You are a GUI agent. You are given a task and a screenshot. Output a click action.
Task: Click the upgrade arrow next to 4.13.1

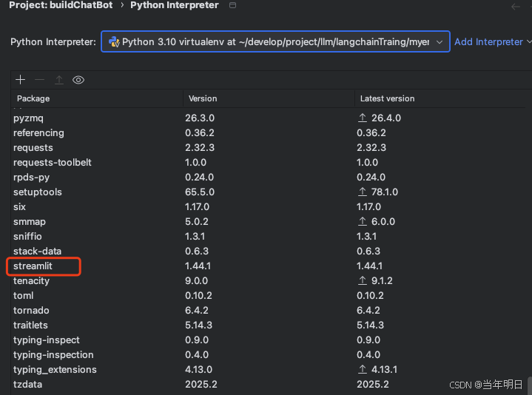363,369
